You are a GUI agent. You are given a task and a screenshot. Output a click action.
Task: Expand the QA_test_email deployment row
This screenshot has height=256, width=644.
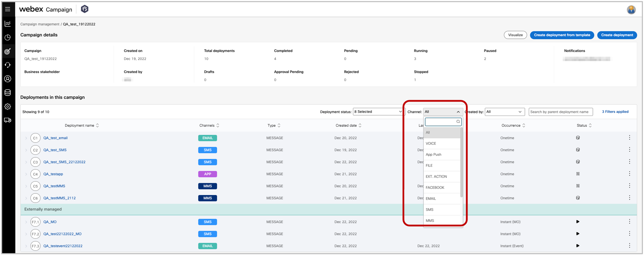(x=26, y=138)
